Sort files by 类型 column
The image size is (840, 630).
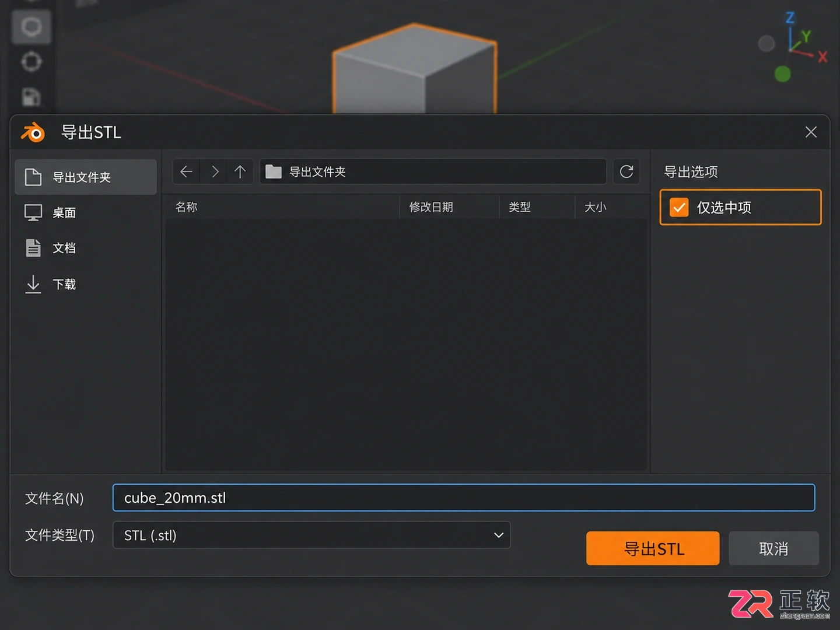pos(537,207)
